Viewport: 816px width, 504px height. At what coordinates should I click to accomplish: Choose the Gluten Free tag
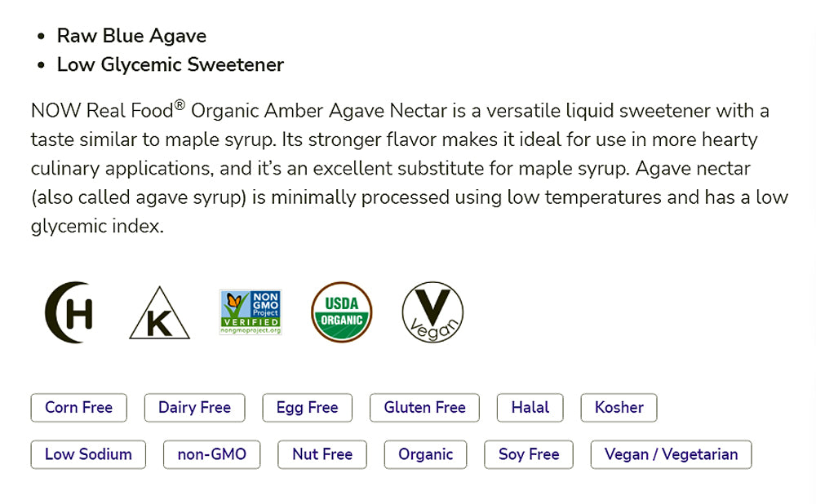click(x=424, y=408)
